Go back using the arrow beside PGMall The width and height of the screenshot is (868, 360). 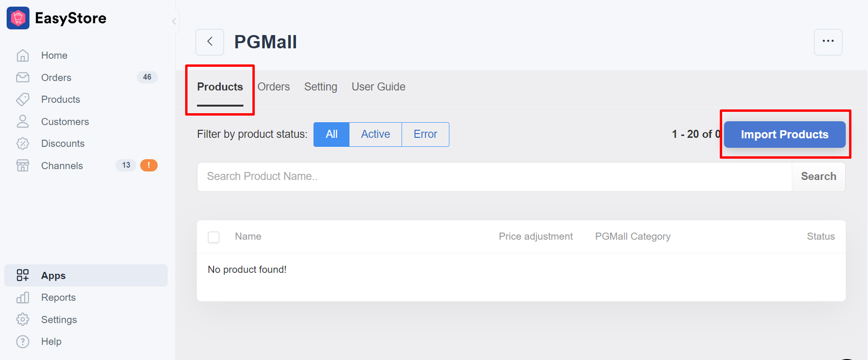(210, 42)
